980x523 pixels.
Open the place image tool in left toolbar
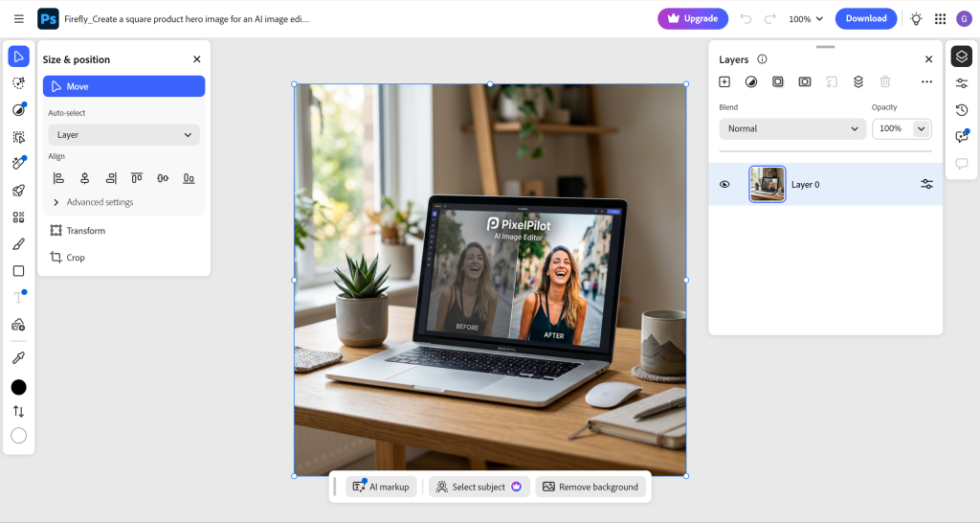coord(19,325)
